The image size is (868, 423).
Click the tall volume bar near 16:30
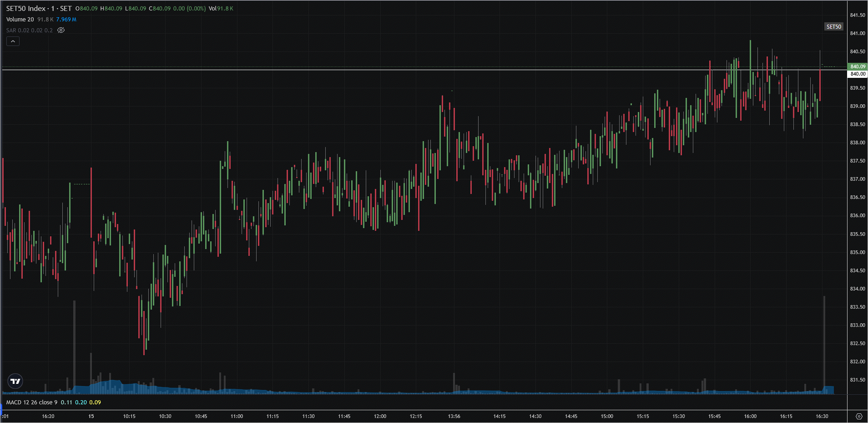coord(824,341)
